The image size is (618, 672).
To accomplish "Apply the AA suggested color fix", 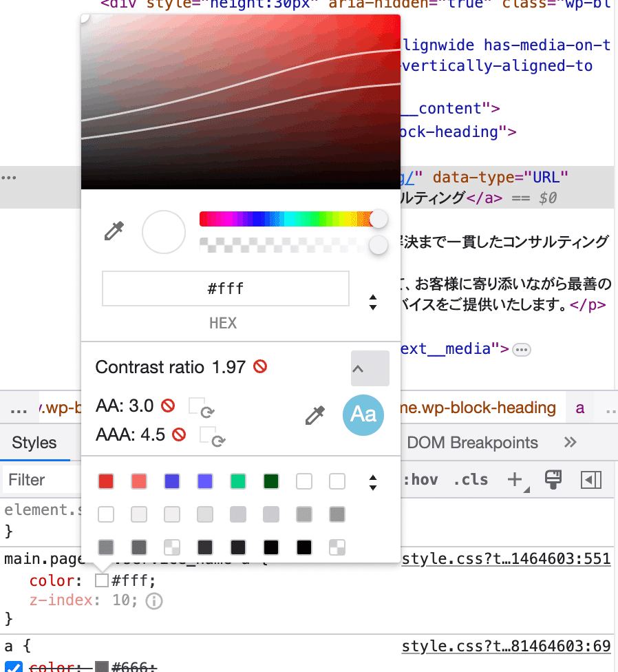I will click(201, 408).
